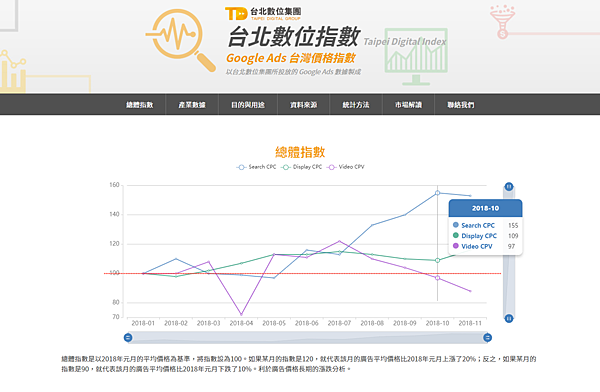Screen dimensions: 600x392
Task: Click the 2018-11 x-axis label
Action: click(470, 323)
